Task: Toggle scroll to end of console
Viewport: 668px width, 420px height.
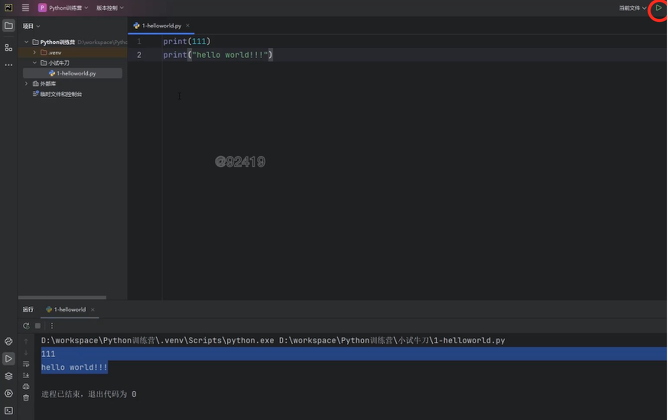Action: [x=26, y=375]
